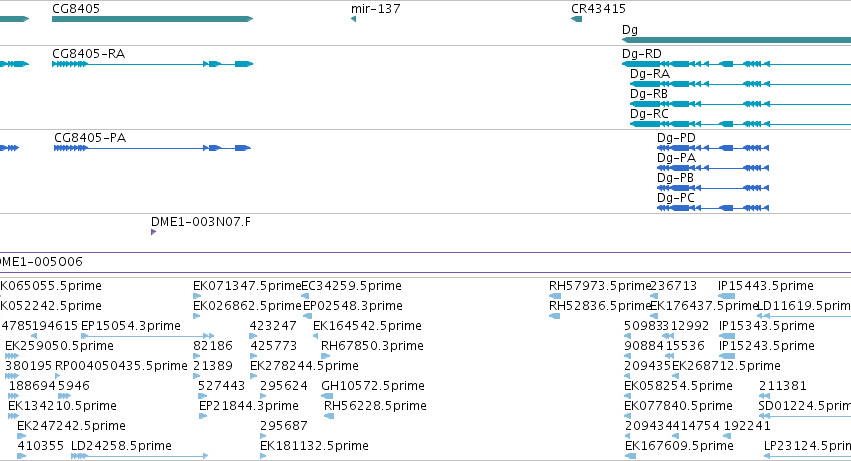Open EST EK164542.5prime
Image resolution: width=851 pixels, height=461 pixels.
[x=367, y=326]
